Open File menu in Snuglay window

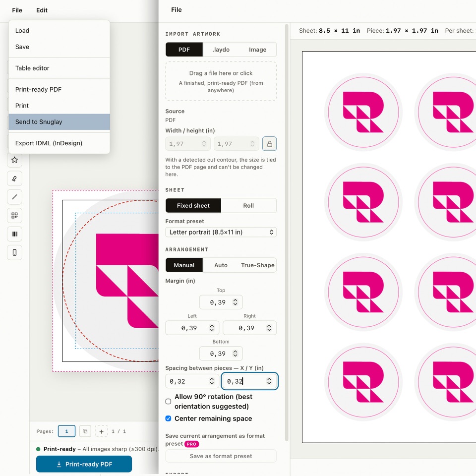(x=177, y=10)
